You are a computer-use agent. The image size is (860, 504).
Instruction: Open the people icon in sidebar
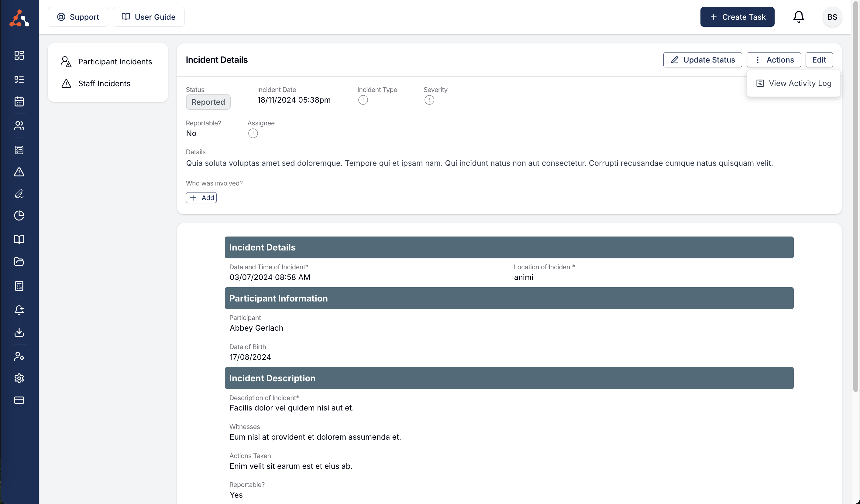tap(19, 126)
